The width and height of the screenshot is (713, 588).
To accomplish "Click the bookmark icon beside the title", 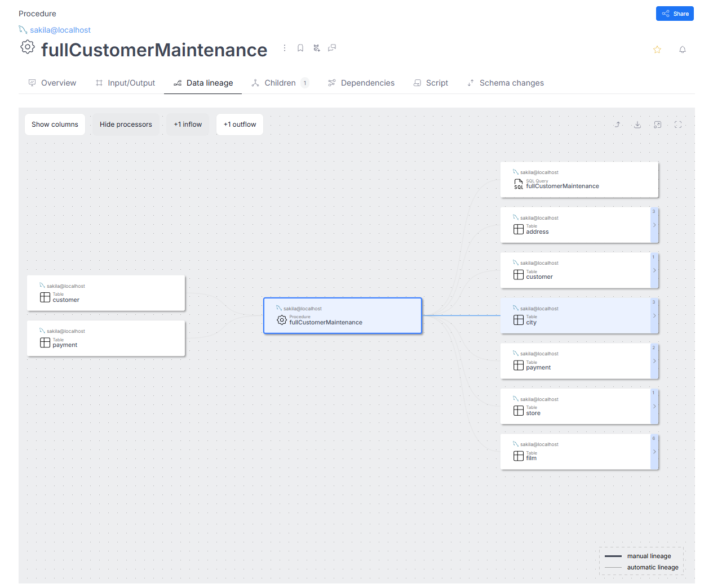I will coord(300,48).
